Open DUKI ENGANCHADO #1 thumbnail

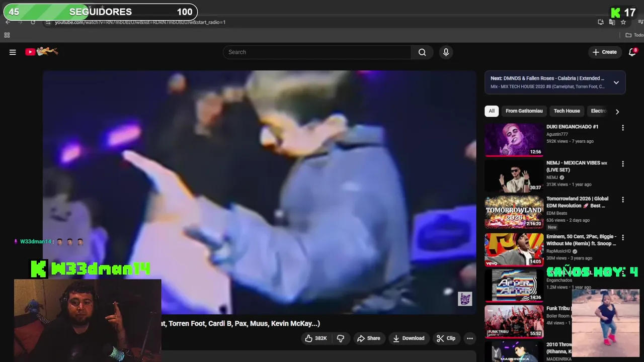coord(514,140)
